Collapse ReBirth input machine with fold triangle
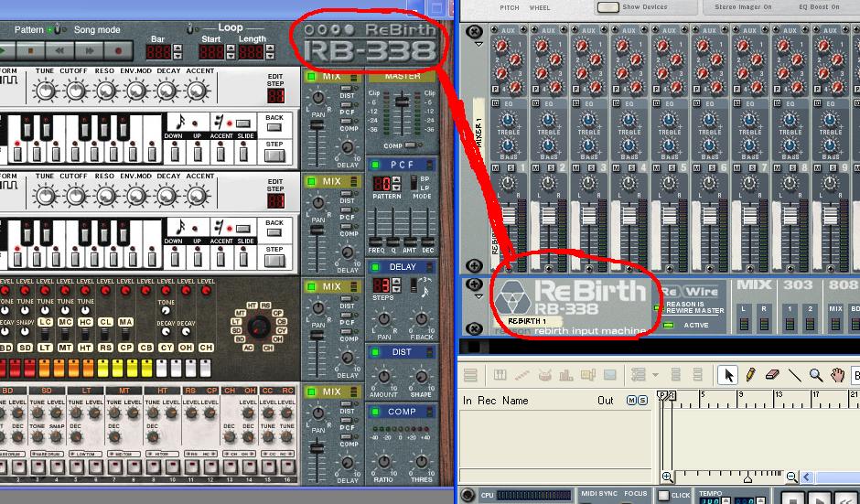This screenshot has width=860, height=504. pyautogui.click(x=478, y=296)
